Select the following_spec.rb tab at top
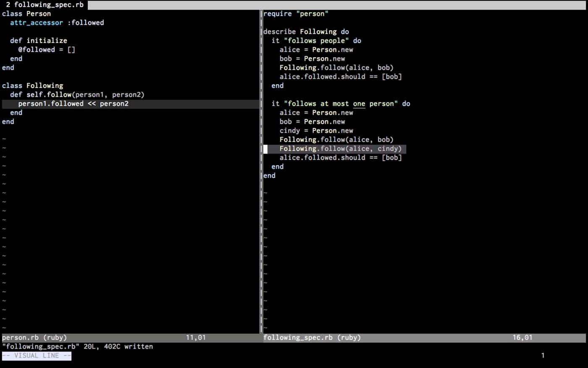The width and height of the screenshot is (588, 368). (x=45, y=5)
